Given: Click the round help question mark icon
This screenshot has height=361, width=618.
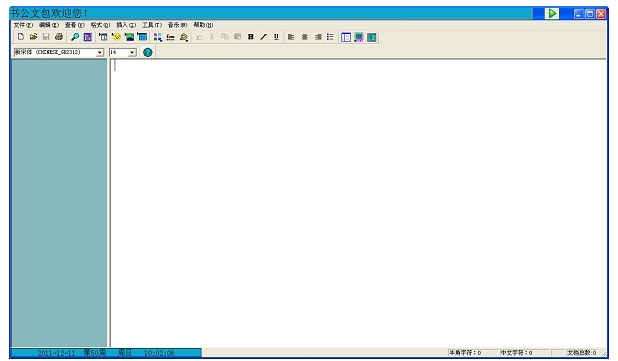Looking at the screenshot, I should click(x=147, y=52).
